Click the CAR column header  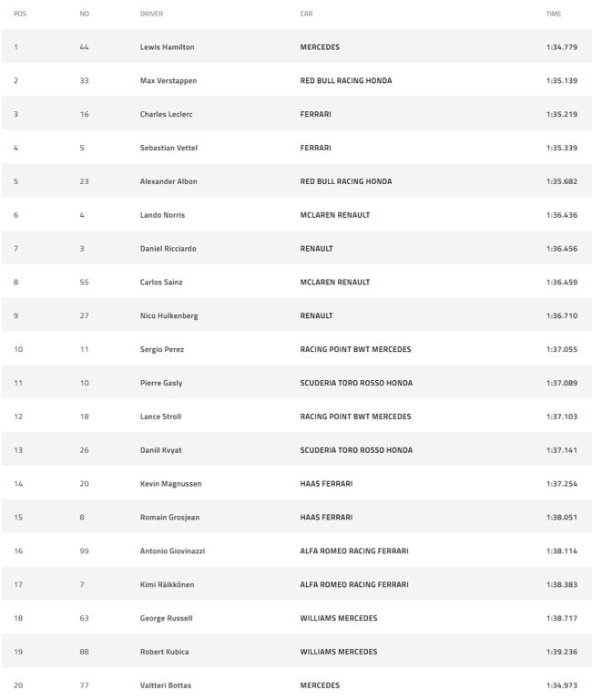306,14
